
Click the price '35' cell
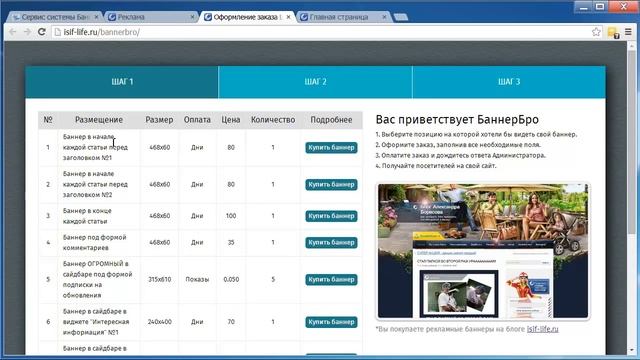231,242
